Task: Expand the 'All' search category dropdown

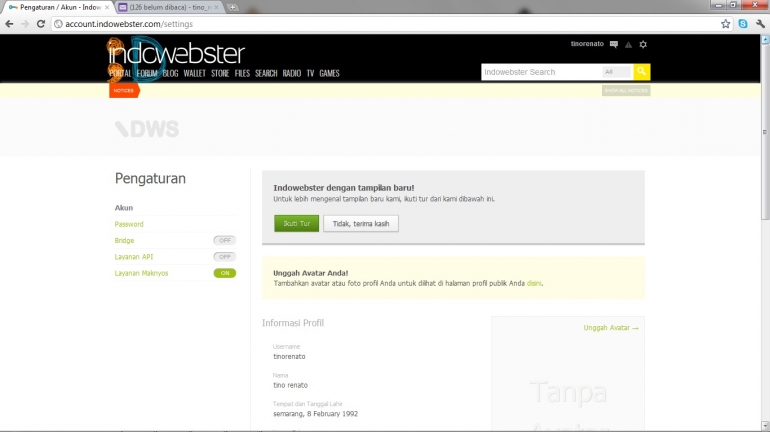Action: [615, 72]
